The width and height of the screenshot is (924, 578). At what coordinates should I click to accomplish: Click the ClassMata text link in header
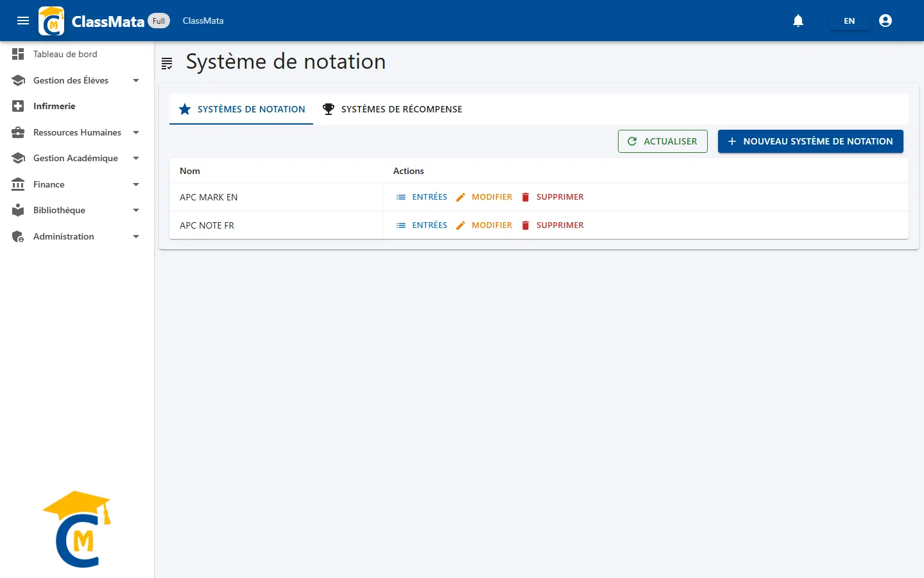(x=203, y=21)
